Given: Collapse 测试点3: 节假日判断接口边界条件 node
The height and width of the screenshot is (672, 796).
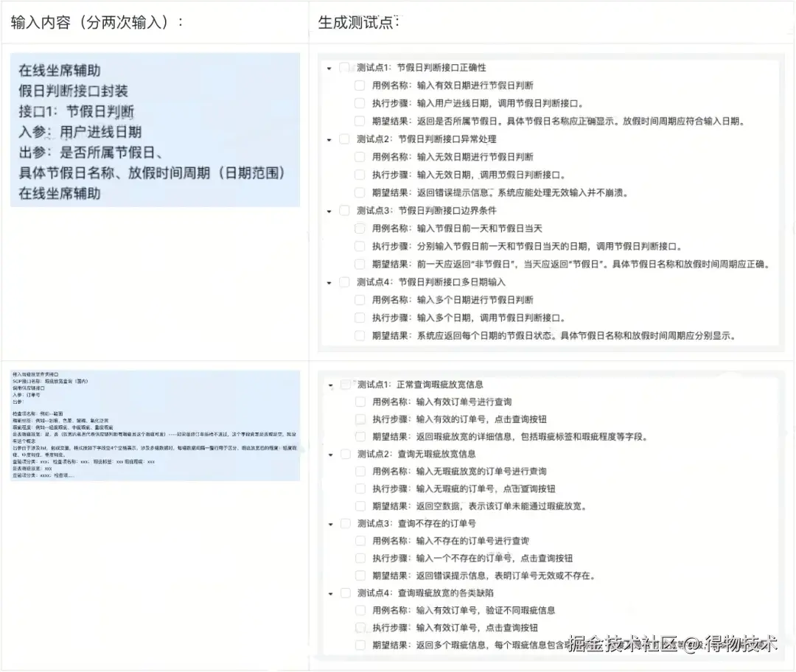Looking at the screenshot, I should click(x=329, y=211).
